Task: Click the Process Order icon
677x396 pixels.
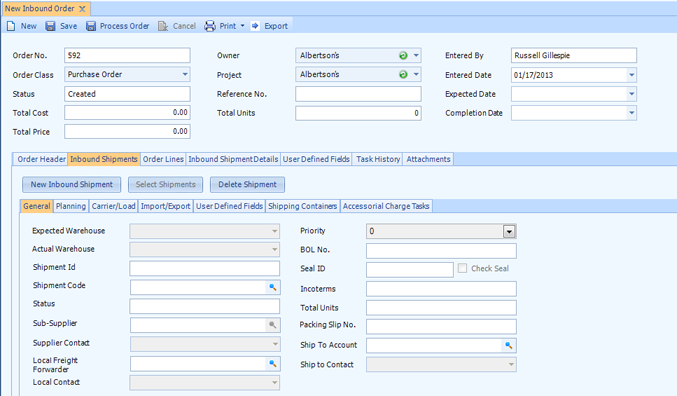Action: tap(91, 26)
